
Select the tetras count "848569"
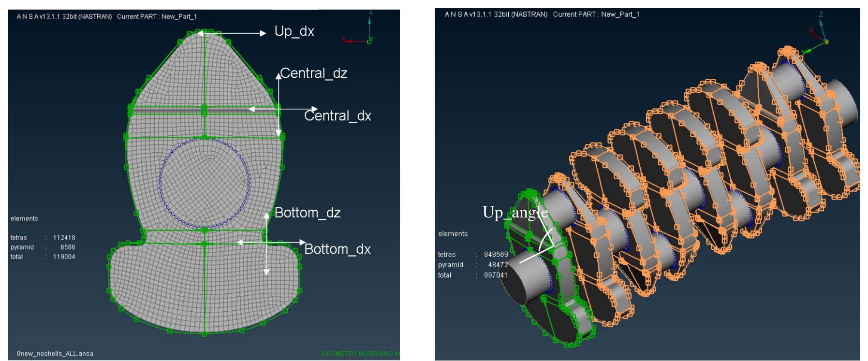(x=496, y=255)
